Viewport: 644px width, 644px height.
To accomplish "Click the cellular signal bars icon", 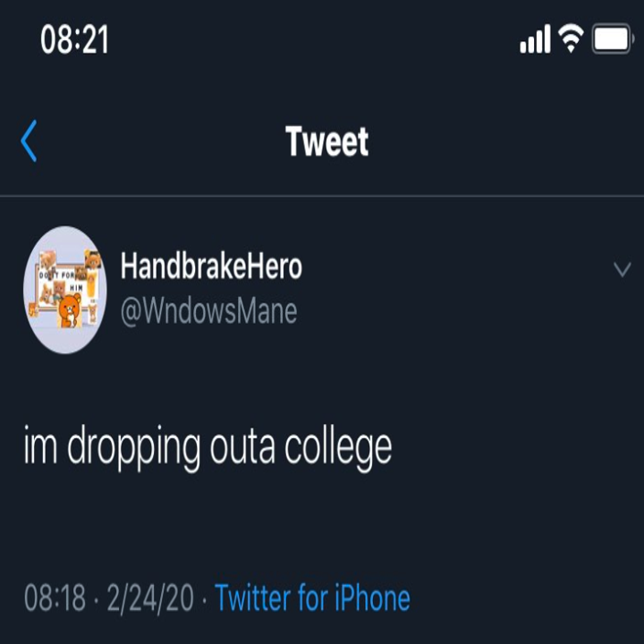I will click(534, 40).
